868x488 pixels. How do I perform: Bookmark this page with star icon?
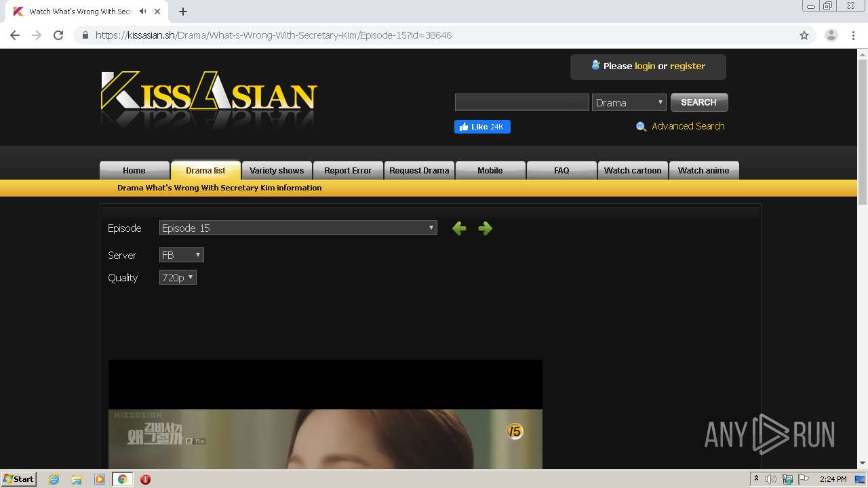pos(804,35)
